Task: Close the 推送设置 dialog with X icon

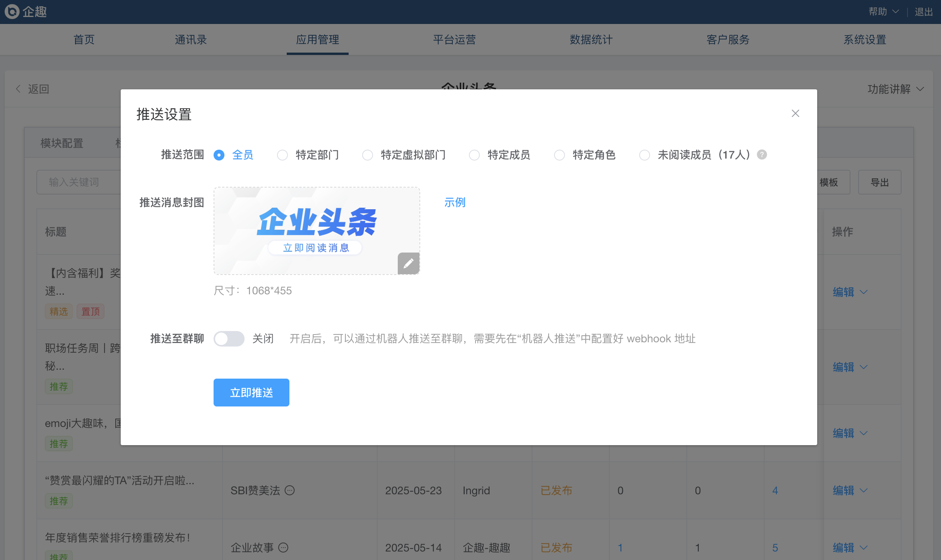Action: click(795, 113)
